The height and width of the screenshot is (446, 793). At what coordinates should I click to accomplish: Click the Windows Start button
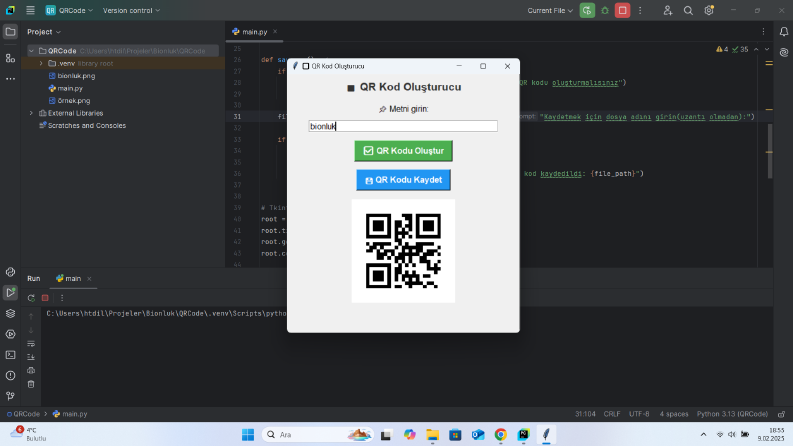click(248, 434)
